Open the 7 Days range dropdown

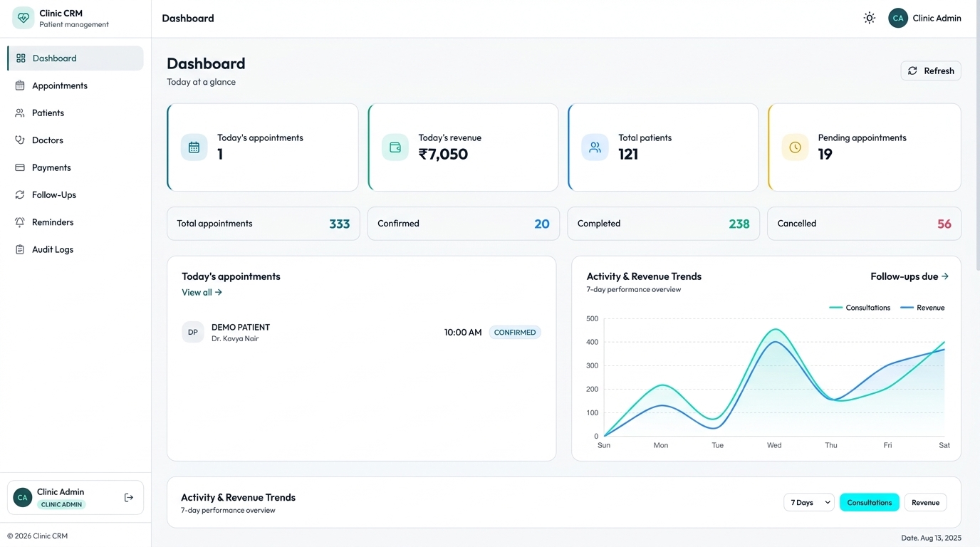[x=809, y=502]
